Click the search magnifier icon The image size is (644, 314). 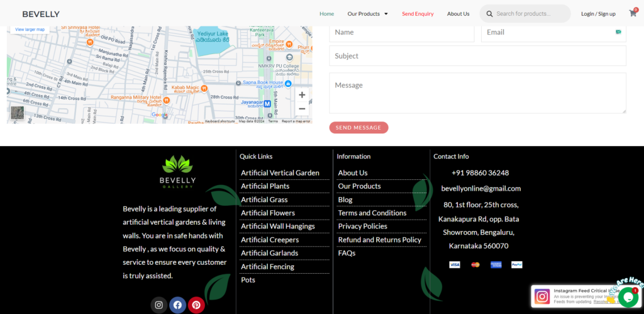(x=489, y=14)
